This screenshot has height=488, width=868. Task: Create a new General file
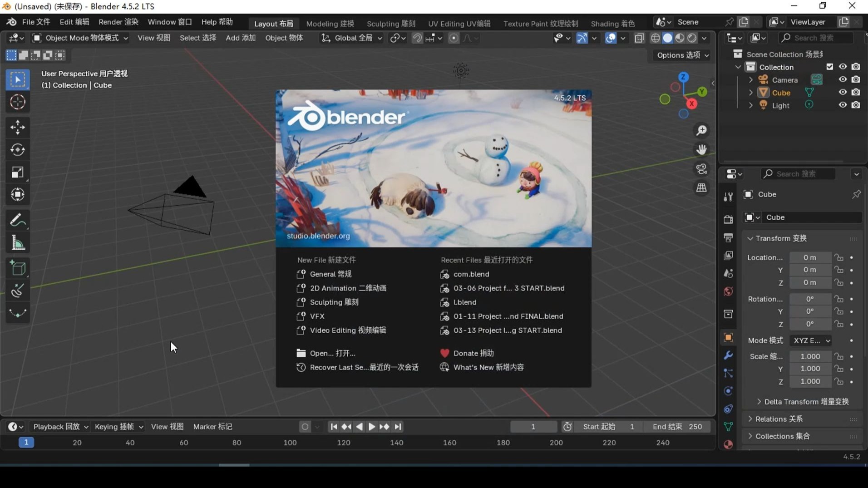(330, 274)
